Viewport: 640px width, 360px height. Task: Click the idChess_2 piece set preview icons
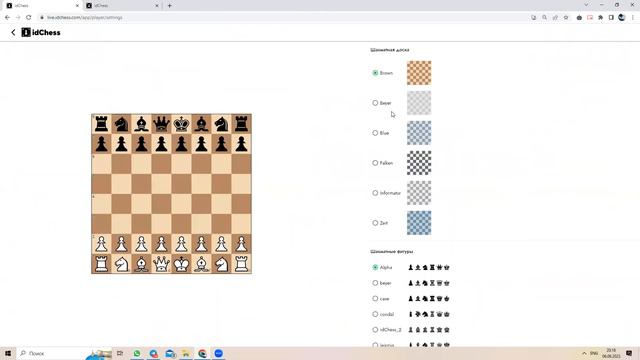[x=429, y=330]
